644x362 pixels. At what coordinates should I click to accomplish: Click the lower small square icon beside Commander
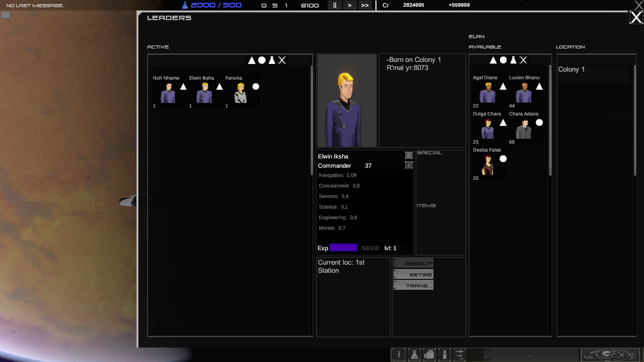[409, 165]
